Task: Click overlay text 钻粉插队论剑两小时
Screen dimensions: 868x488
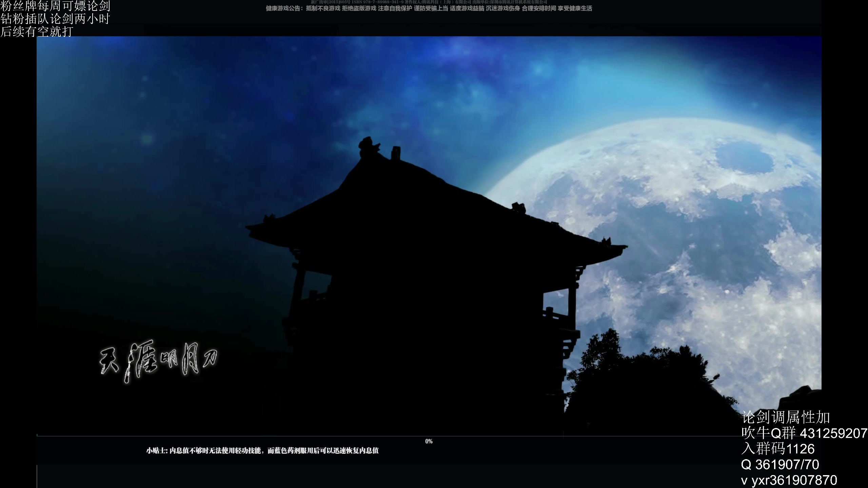Action: click(x=55, y=19)
